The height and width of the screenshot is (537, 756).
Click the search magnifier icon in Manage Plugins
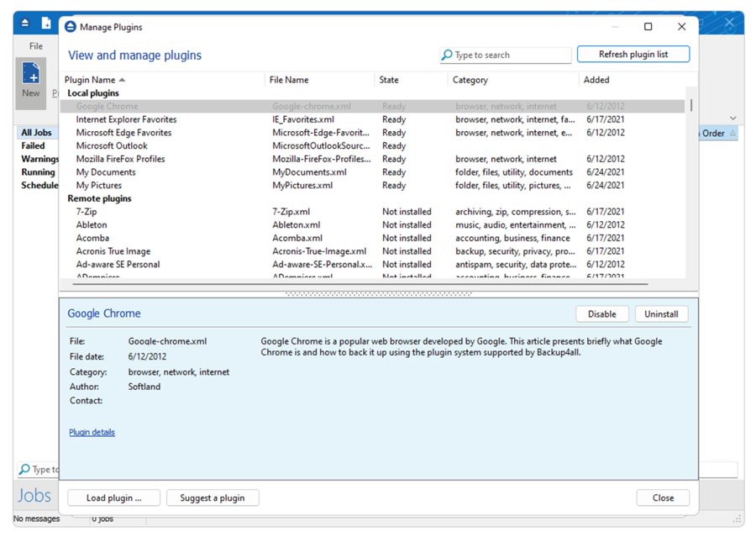point(447,55)
